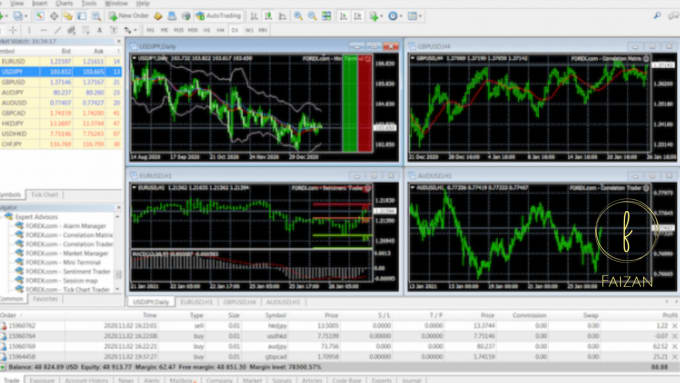
Task: Select the crosshair cursor tool
Action: point(13,30)
